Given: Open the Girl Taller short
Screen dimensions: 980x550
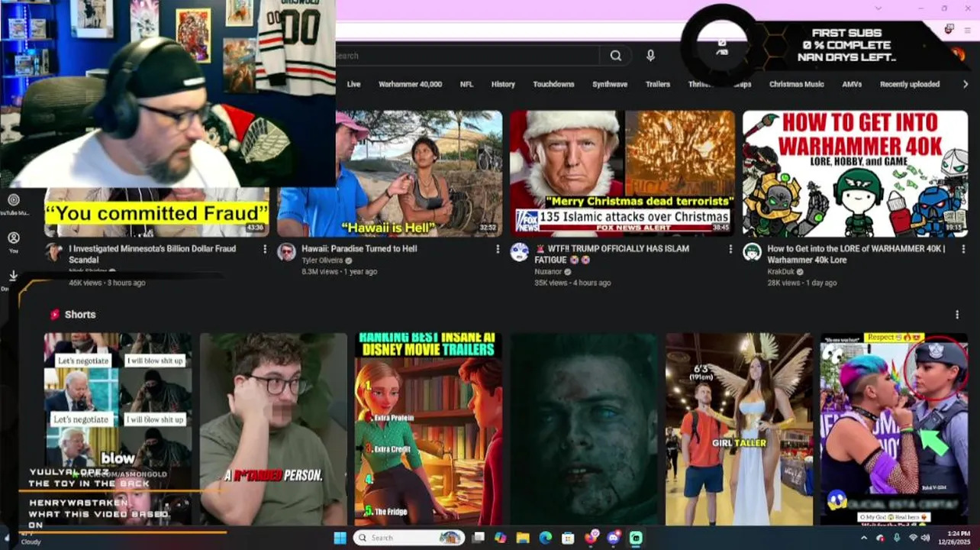Looking at the screenshot, I should (x=739, y=429).
